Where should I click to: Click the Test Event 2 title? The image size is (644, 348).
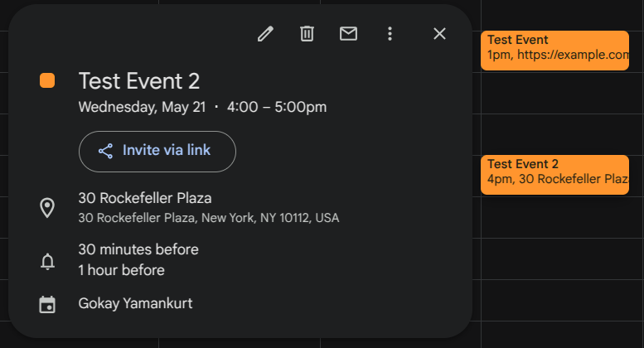click(138, 81)
